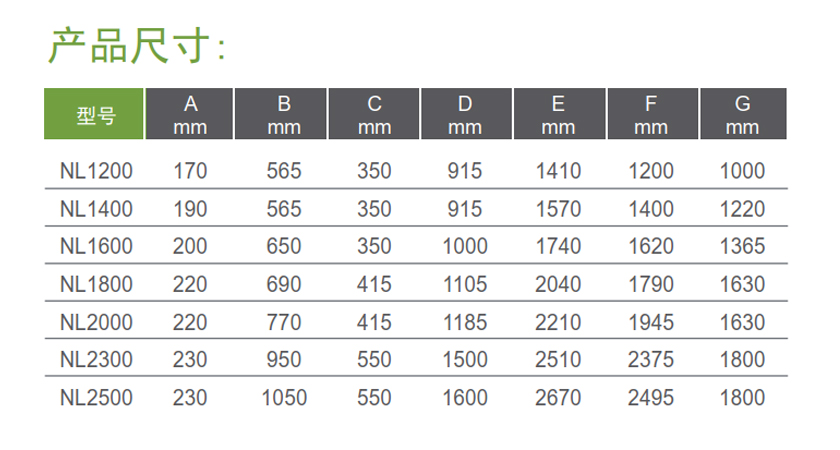Select the NL1400 model row label
This screenshot has height=450, width=840.
(x=96, y=208)
